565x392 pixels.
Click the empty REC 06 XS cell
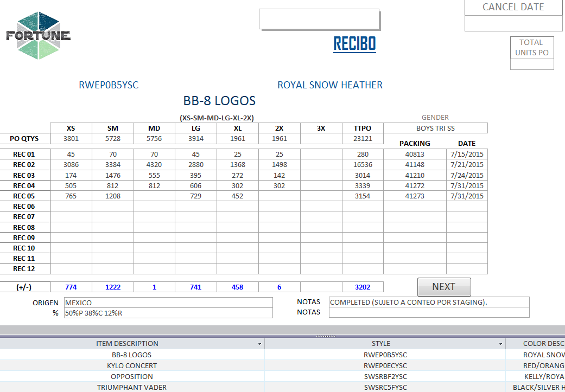pyautogui.click(x=71, y=206)
